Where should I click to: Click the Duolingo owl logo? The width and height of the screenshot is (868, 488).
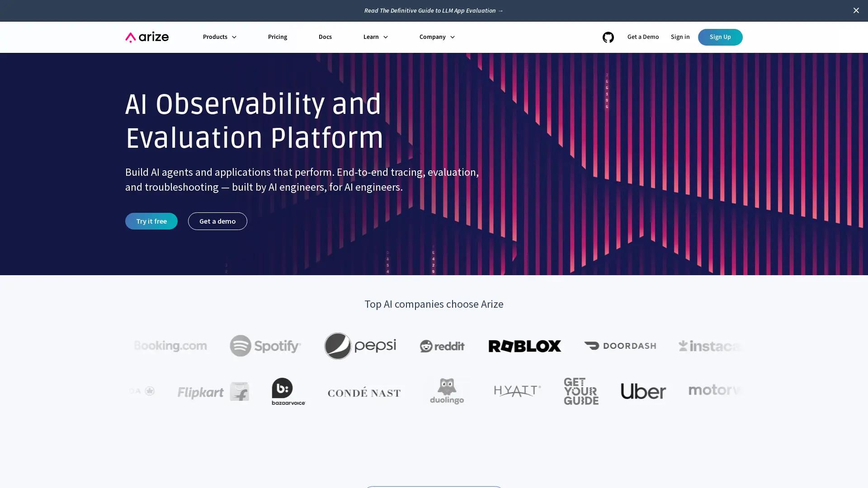(x=446, y=390)
